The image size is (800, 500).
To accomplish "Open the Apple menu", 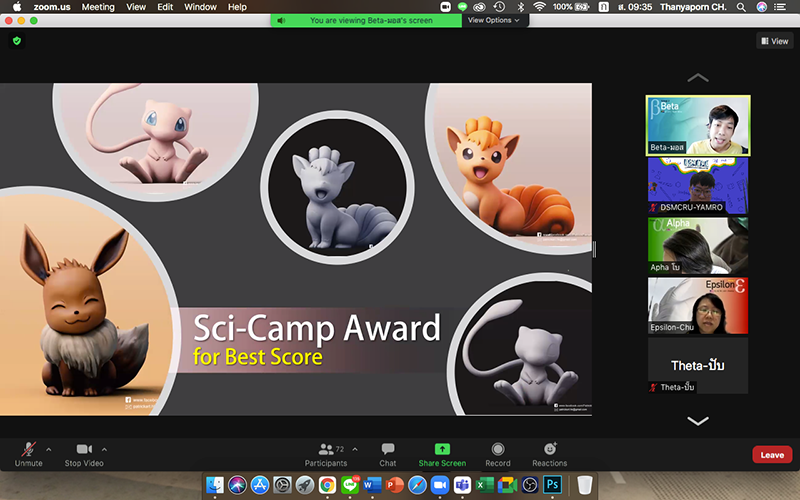I will point(17,7).
